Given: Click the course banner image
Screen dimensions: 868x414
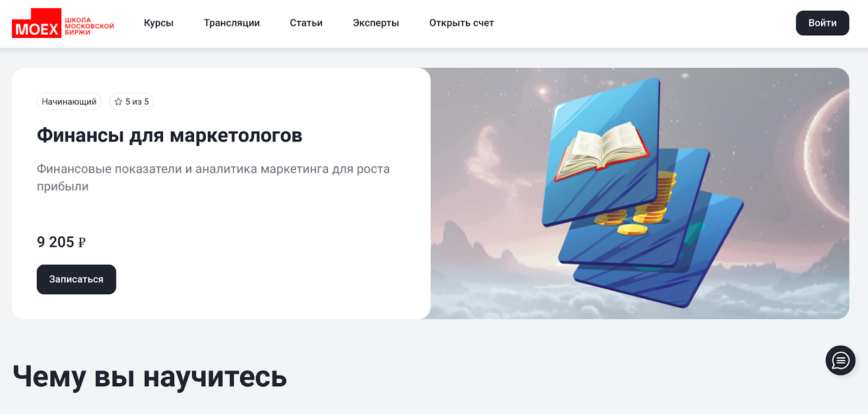Looking at the screenshot, I should point(640,193).
